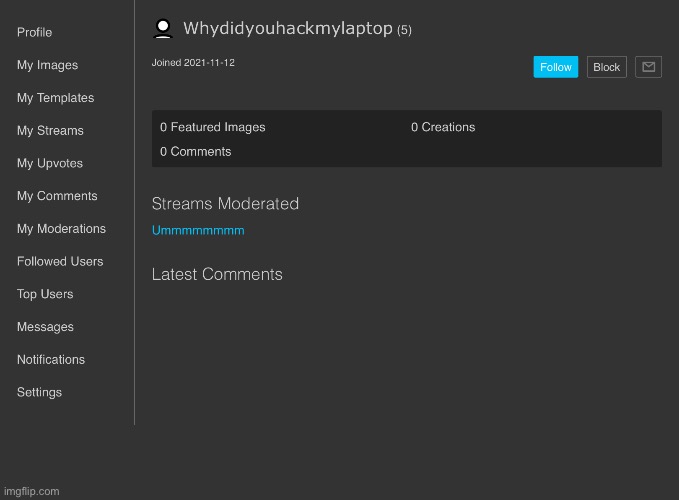View My Upvotes

pyautogui.click(x=50, y=163)
